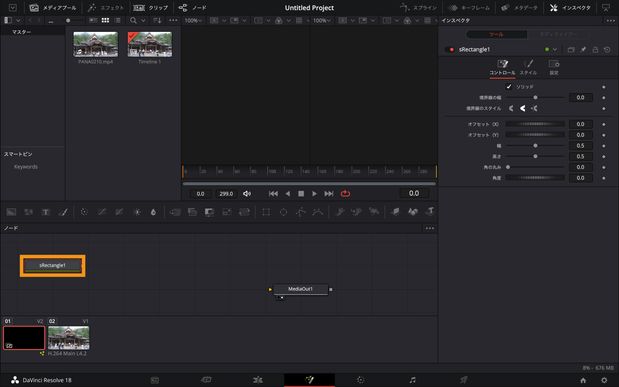Toggle the クリップ (Clips) panel
The image size is (619, 387).
point(150,8)
